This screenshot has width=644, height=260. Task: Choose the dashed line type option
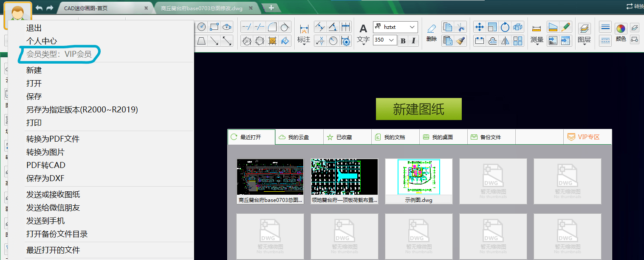pyautogui.click(x=606, y=40)
